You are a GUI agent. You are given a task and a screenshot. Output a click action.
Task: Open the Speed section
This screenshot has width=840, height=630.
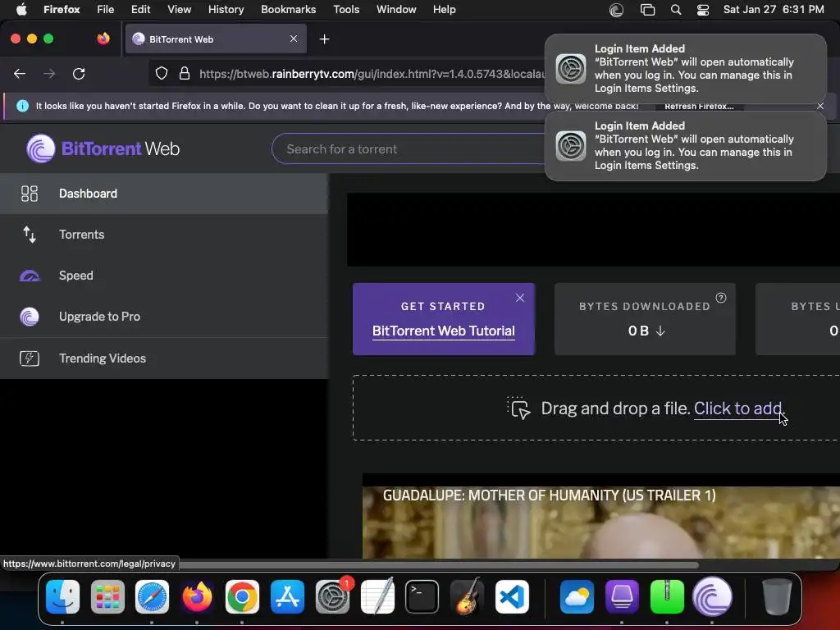pyautogui.click(x=164, y=276)
